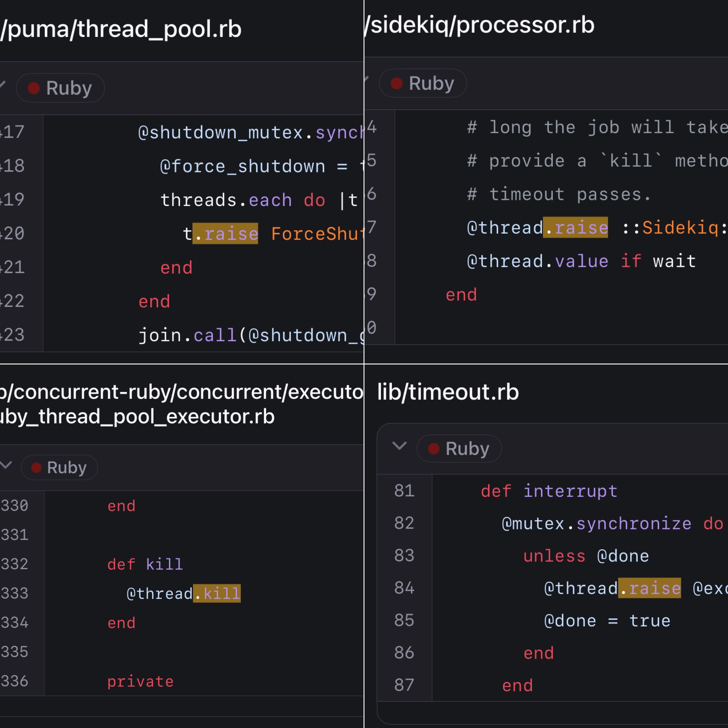The height and width of the screenshot is (728, 728).
Task: Select line number 81 in timeout.rb
Action: click(x=404, y=491)
